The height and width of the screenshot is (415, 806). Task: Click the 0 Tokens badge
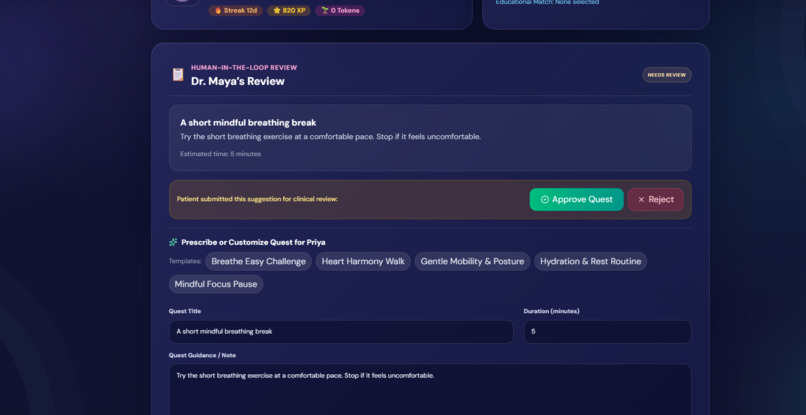(x=340, y=10)
